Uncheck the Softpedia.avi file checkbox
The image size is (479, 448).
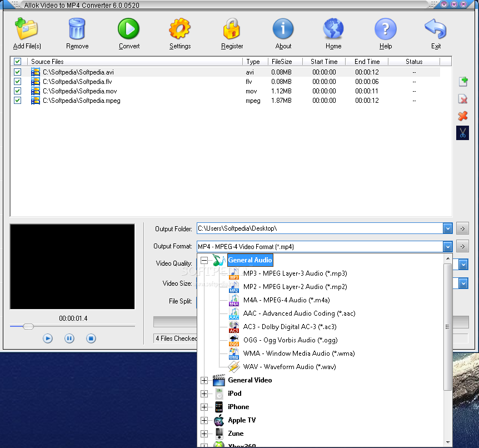(17, 72)
